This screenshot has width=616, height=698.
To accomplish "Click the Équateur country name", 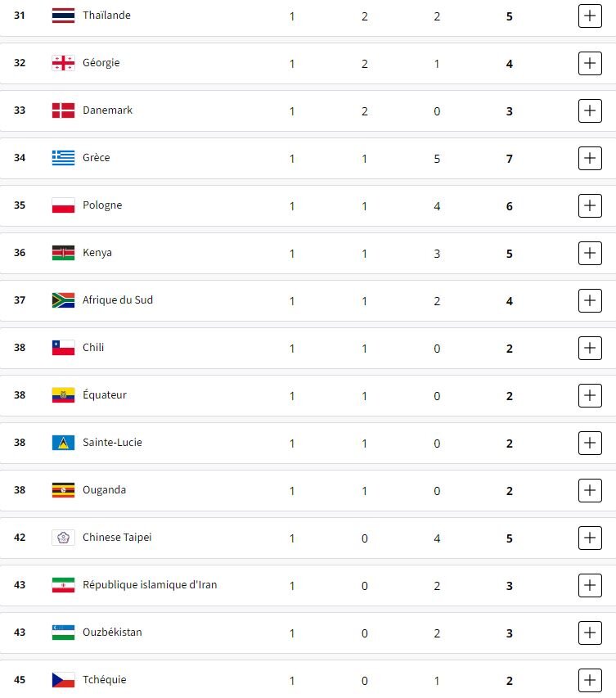I will [x=105, y=395].
